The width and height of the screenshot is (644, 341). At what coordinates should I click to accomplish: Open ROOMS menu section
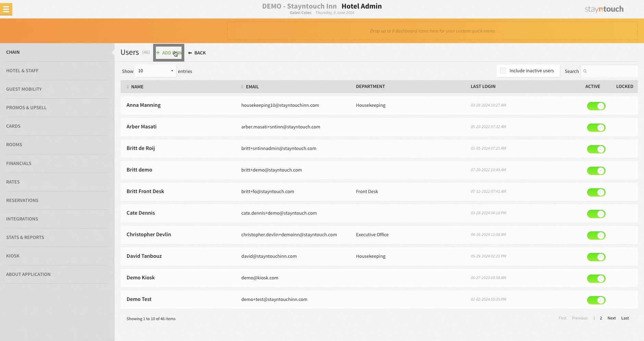pos(14,145)
